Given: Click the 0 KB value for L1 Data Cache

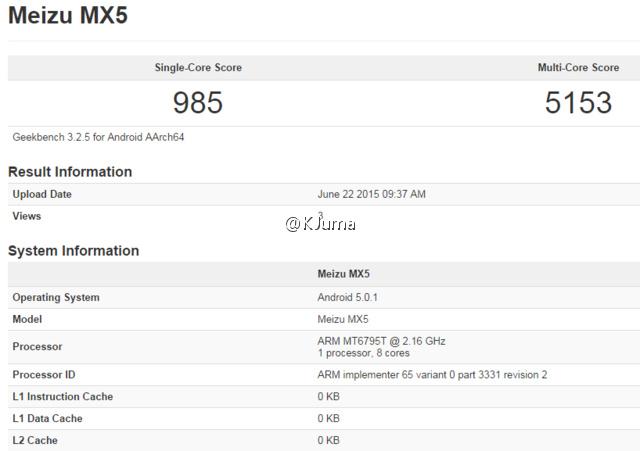Looking at the screenshot, I should [x=329, y=419].
